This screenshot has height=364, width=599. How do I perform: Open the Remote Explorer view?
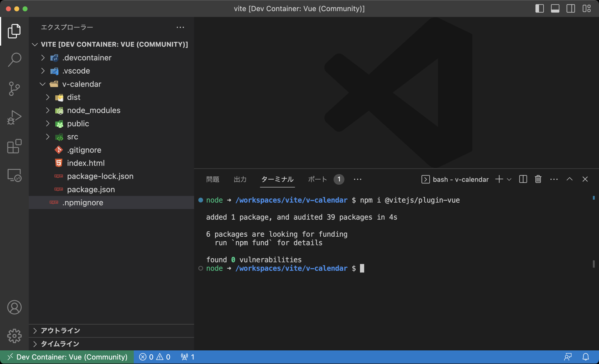point(14,175)
